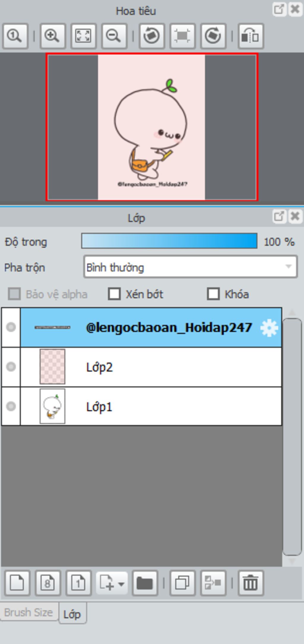This screenshot has width=304, height=644.
Task: Open settings gear of @lengocbaoan_Hoidap247 layer
Action: (x=269, y=328)
